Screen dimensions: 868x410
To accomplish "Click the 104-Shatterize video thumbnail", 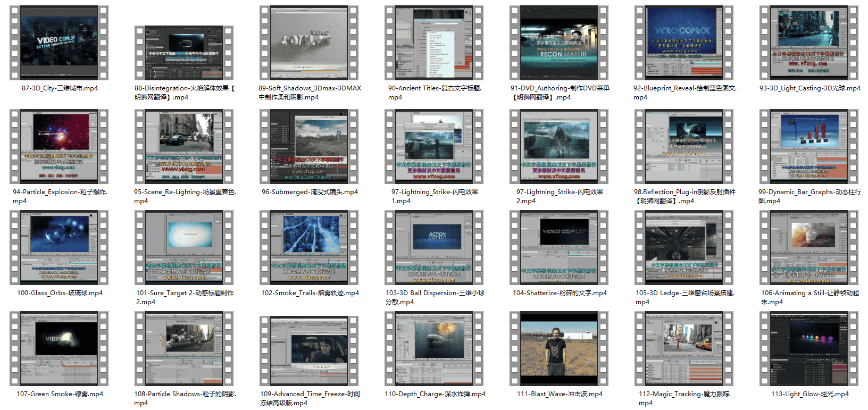I will [559, 247].
